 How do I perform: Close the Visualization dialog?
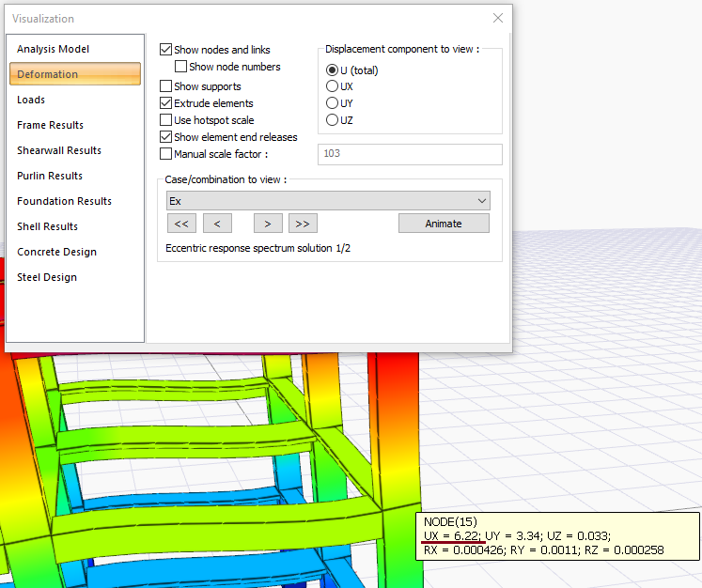498,18
